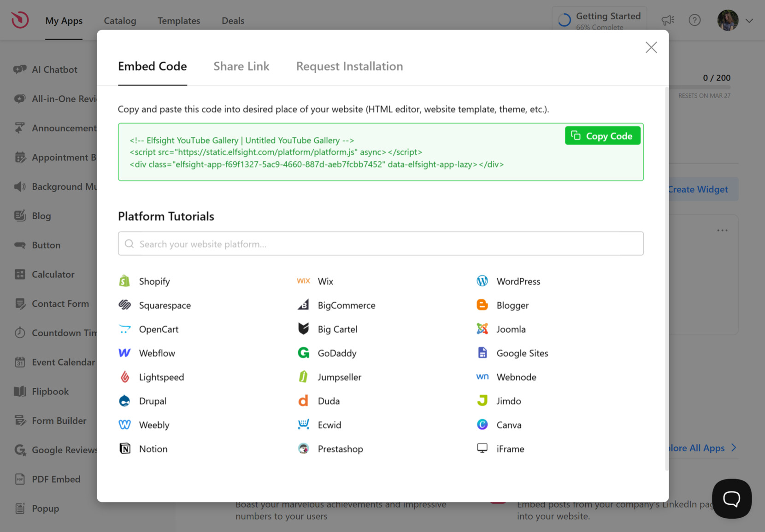
Task: Open the AI Chatbot app in sidebar
Action: pyautogui.click(x=54, y=69)
